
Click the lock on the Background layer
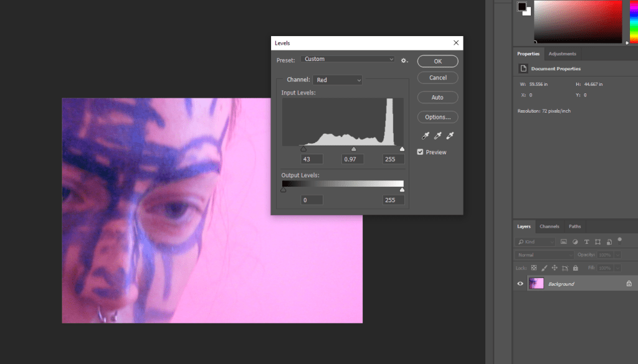(629, 284)
